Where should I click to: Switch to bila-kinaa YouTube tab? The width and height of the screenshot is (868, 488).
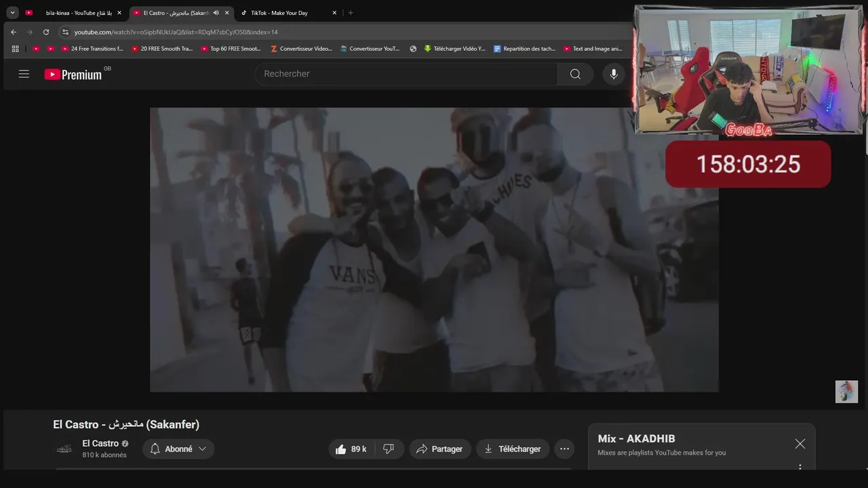point(79,13)
